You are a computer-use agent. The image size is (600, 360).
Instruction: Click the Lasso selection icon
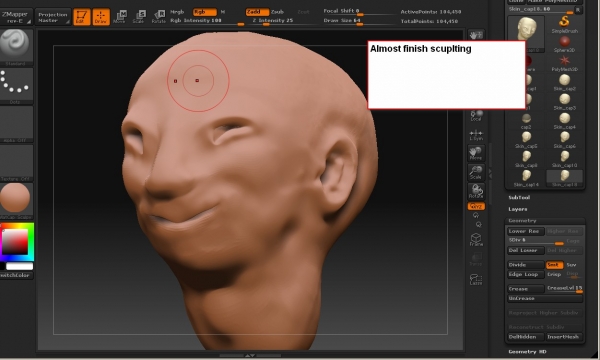point(476,279)
